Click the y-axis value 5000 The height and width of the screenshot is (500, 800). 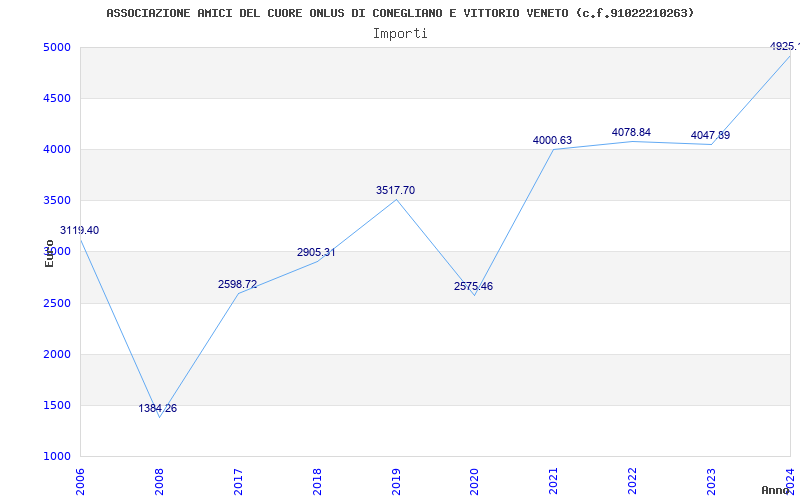click(x=57, y=47)
